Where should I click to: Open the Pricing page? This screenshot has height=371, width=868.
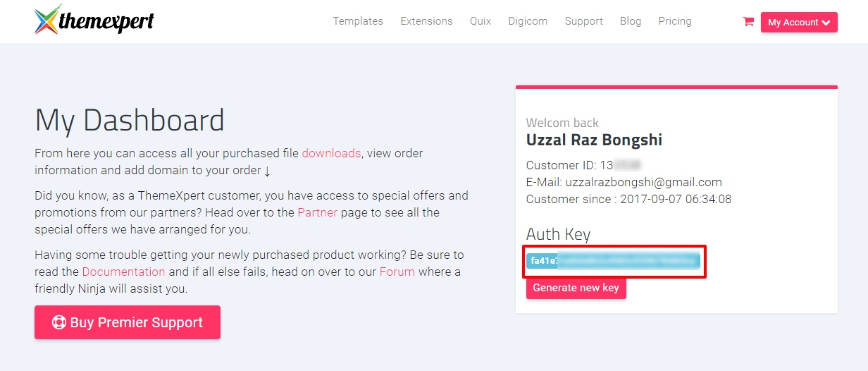pos(675,21)
